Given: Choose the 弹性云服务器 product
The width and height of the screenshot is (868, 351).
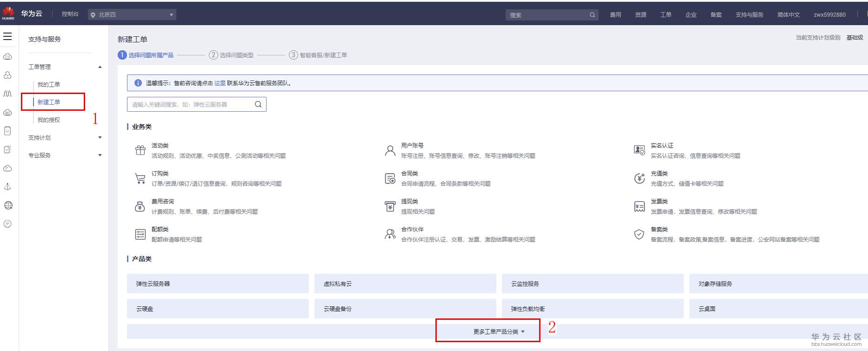Looking at the screenshot, I should (218, 283).
